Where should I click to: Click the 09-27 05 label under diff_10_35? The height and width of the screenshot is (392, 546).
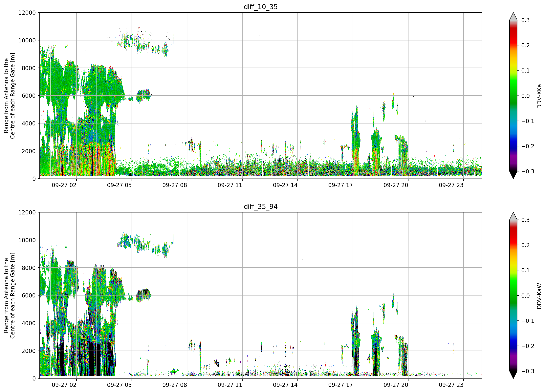click(x=120, y=185)
